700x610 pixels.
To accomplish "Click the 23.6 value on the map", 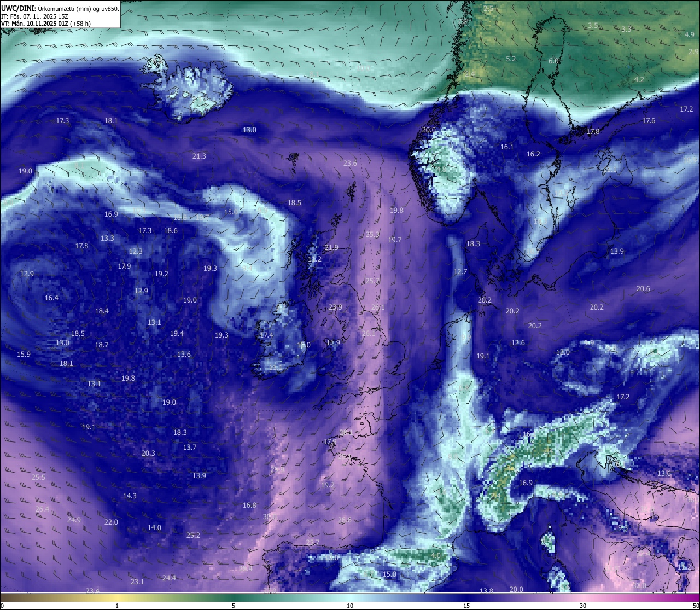I will 350,163.
